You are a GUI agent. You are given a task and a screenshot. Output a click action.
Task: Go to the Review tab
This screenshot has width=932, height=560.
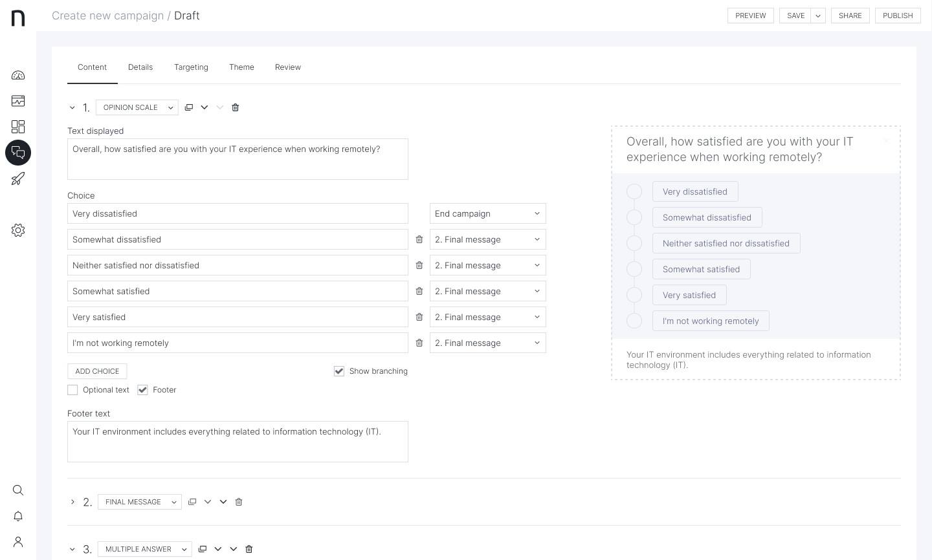coord(287,67)
